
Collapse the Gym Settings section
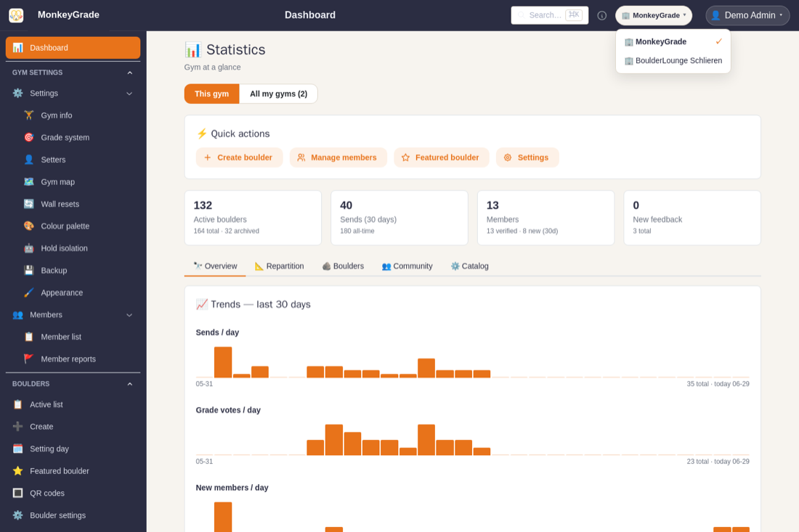(x=129, y=73)
